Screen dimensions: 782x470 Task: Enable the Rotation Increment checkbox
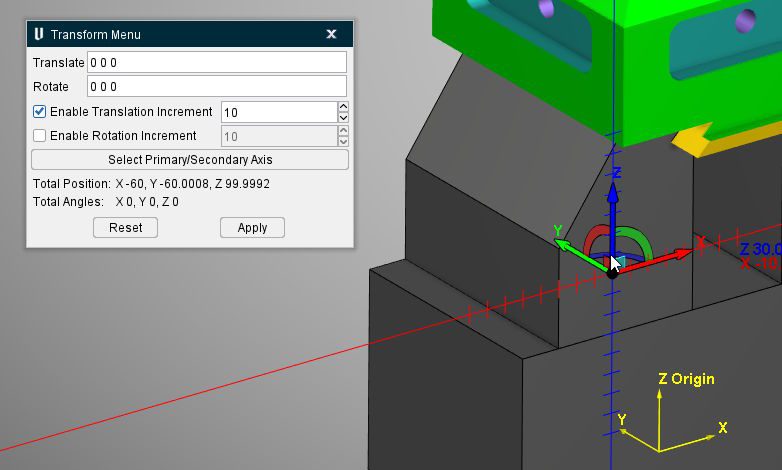[40, 136]
